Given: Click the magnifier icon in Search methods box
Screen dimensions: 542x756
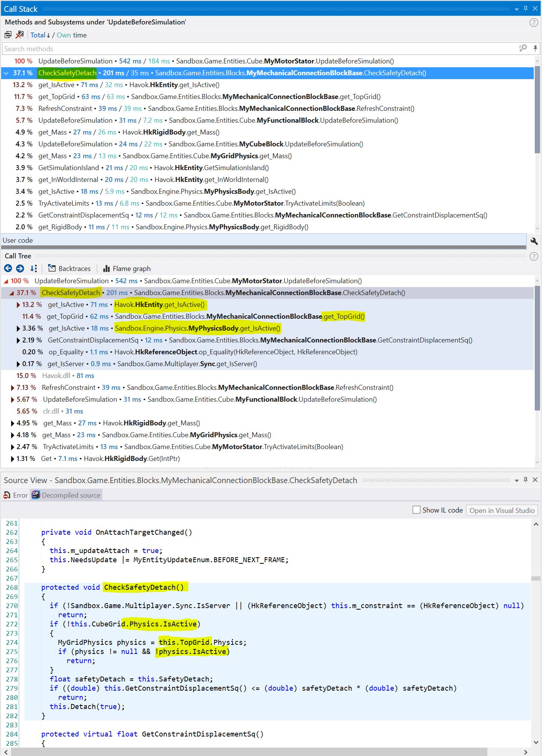Looking at the screenshot, I should coord(523,48).
